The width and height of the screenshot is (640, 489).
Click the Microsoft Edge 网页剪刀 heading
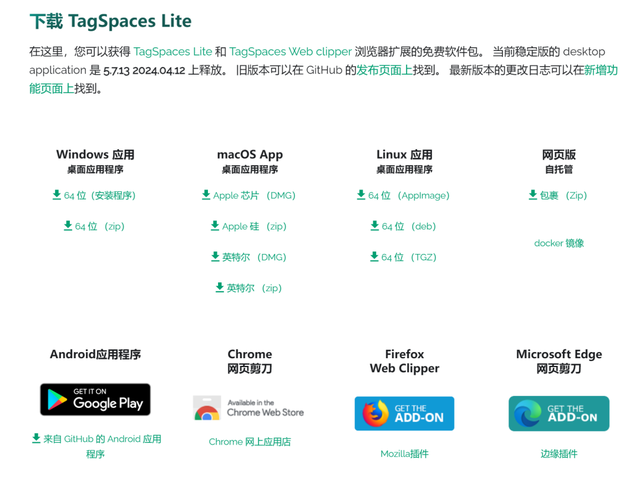[559, 361]
